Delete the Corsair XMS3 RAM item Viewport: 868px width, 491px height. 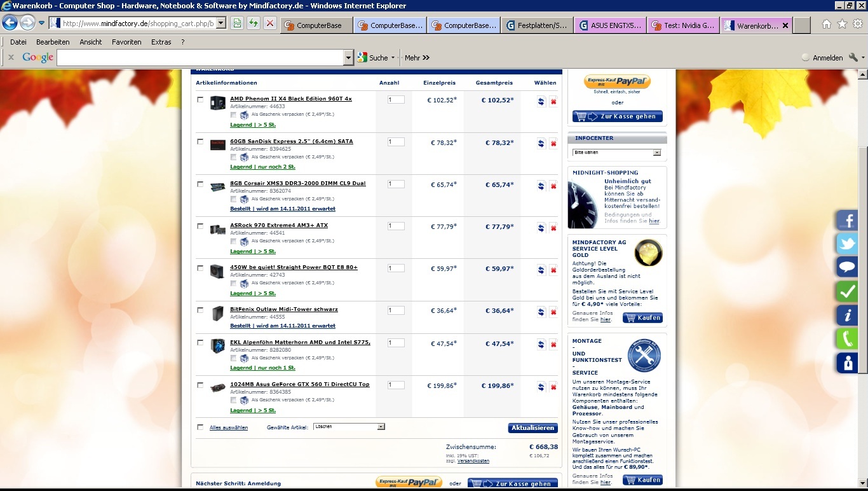(x=553, y=186)
